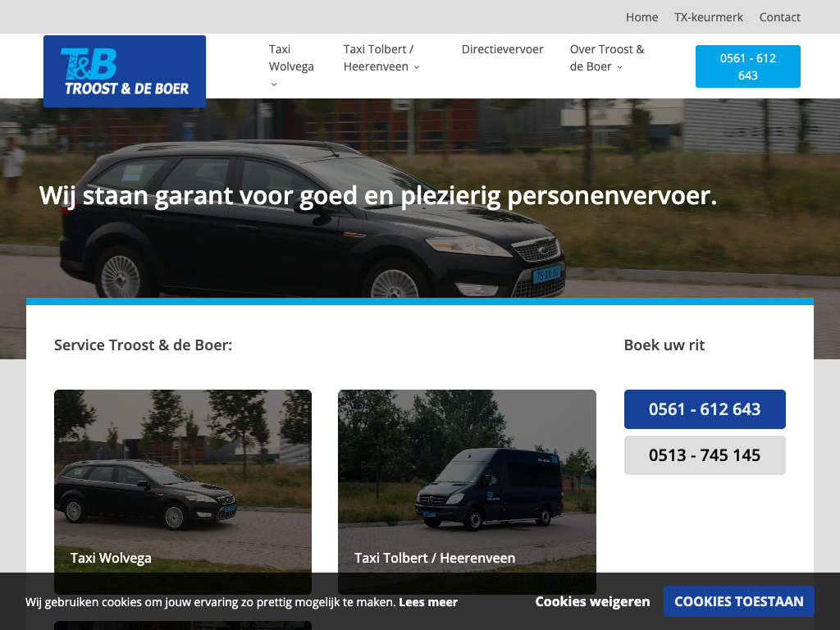
Task: Click the hero banner car image
Action: [x=311, y=220]
